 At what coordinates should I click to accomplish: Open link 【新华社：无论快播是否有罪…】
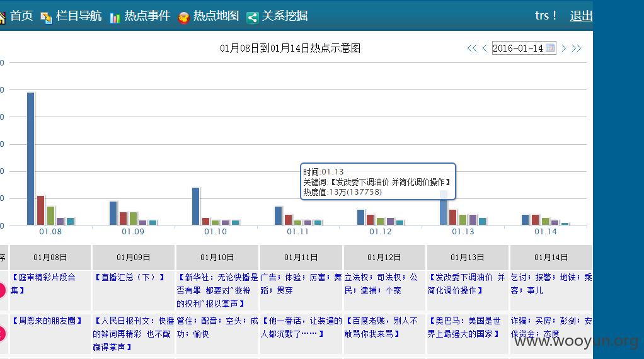[x=217, y=290]
